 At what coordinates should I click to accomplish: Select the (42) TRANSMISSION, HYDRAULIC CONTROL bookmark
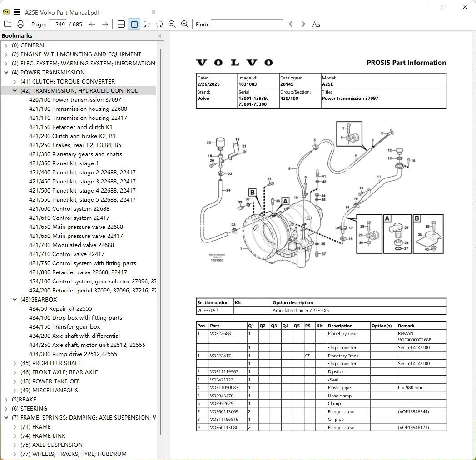[x=79, y=91]
